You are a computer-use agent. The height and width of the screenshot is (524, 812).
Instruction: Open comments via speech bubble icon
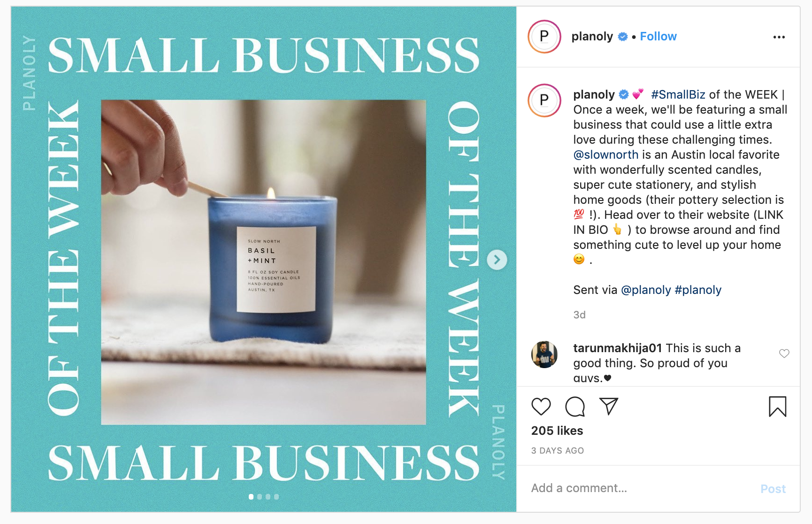[575, 407]
